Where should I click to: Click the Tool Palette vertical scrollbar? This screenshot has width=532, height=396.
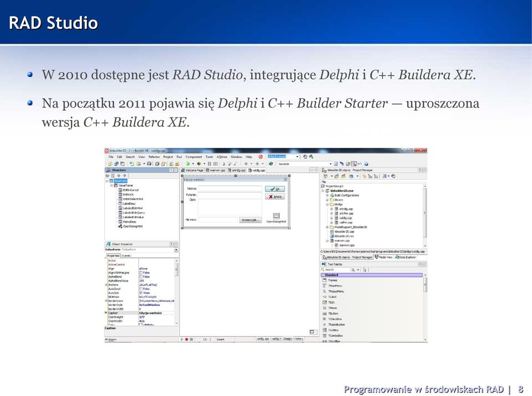(x=425, y=307)
